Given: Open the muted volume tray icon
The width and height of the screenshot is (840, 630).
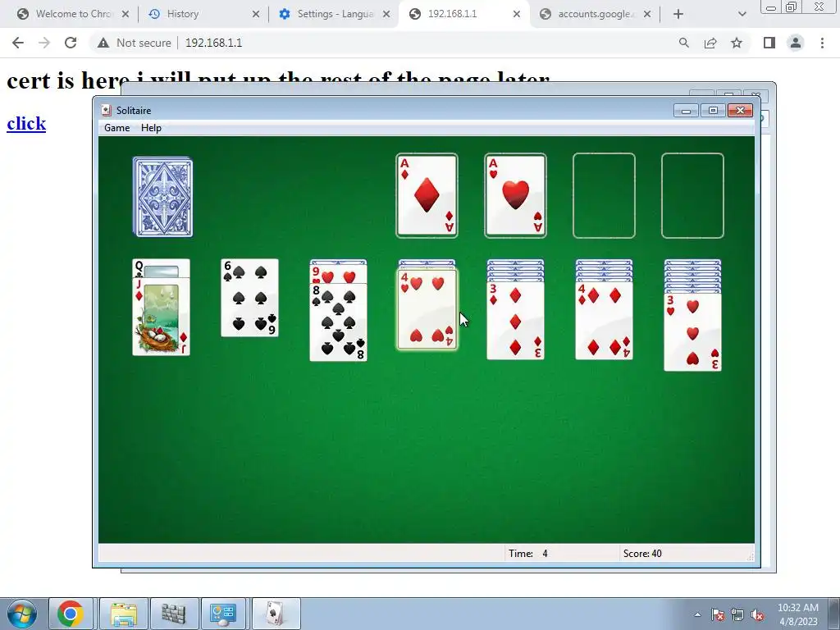Looking at the screenshot, I should click(757, 614).
